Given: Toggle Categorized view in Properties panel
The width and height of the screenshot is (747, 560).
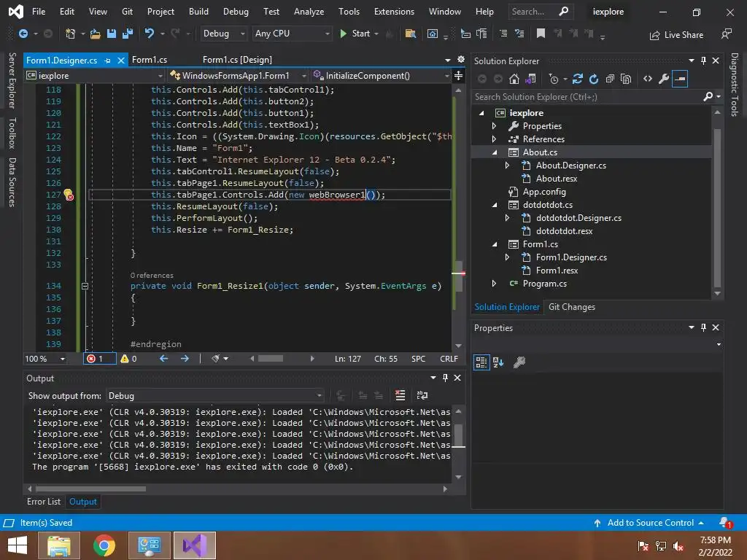Looking at the screenshot, I should coord(481,362).
